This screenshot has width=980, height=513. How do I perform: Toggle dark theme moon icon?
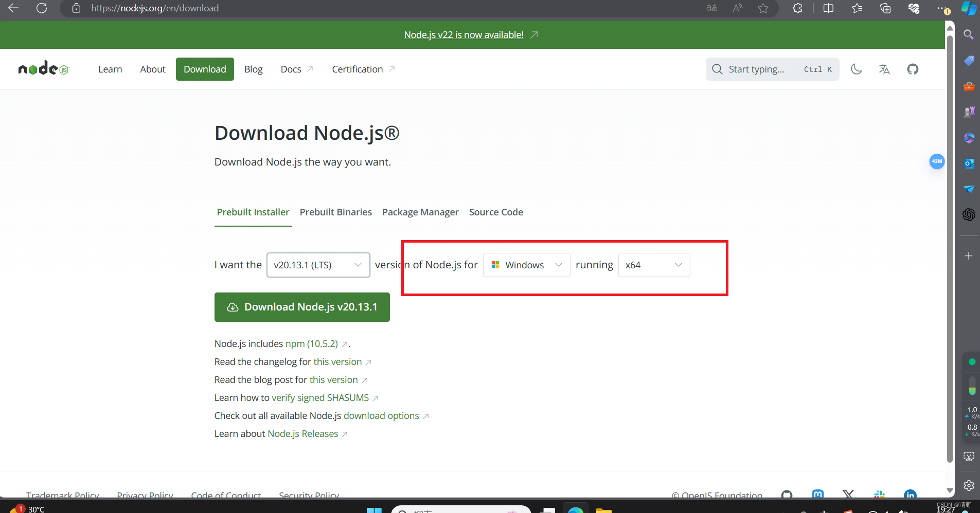click(856, 69)
